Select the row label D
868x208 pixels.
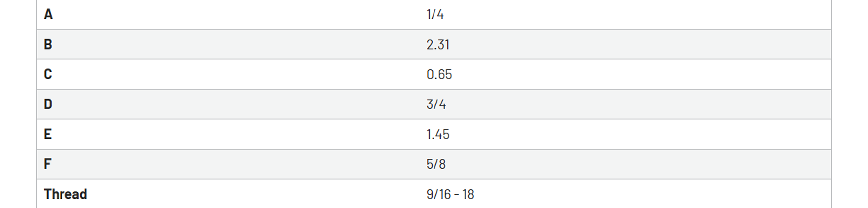[x=48, y=104]
